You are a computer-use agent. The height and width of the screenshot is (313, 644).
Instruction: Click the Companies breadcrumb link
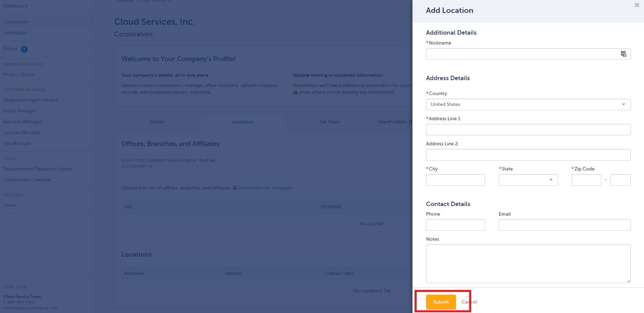point(124,1)
